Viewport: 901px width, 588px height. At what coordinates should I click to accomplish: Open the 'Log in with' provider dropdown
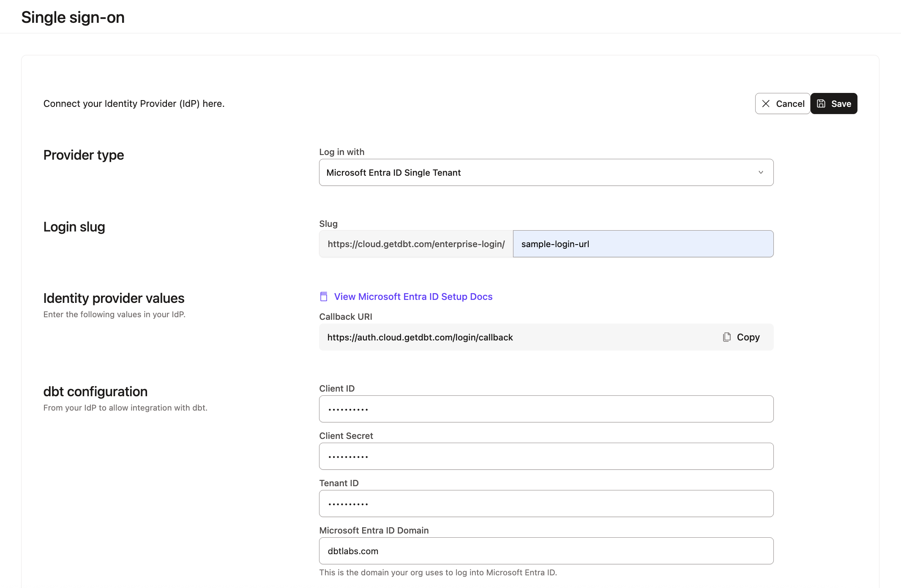(546, 172)
